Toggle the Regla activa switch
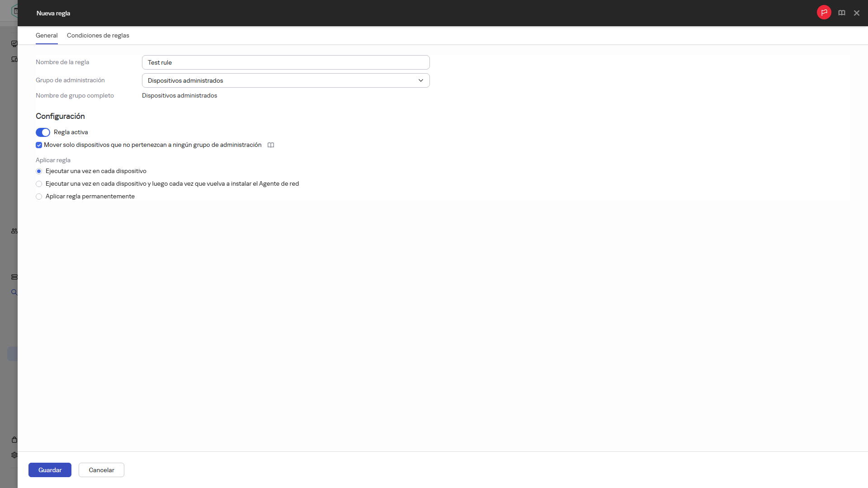This screenshot has width=868, height=488. pyautogui.click(x=43, y=132)
